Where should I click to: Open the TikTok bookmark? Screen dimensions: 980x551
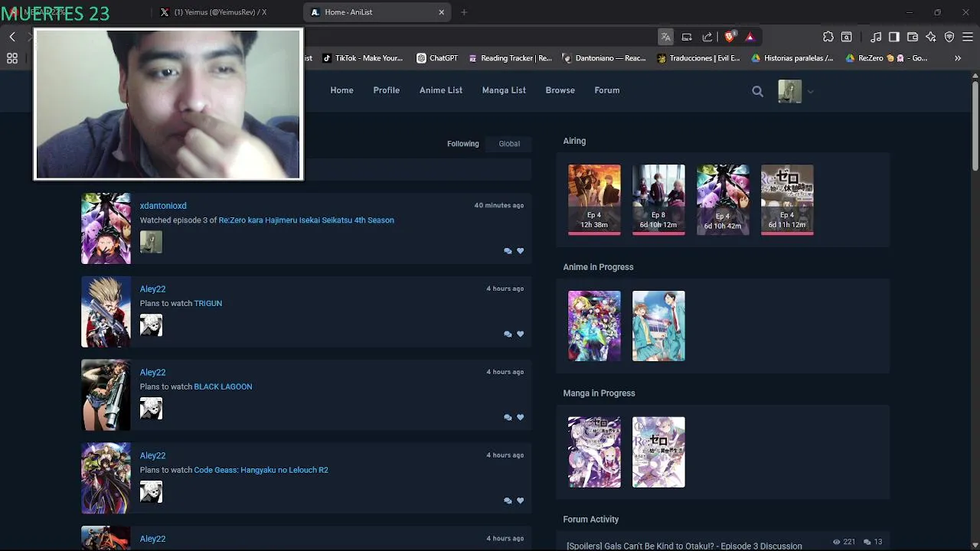pos(363,58)
